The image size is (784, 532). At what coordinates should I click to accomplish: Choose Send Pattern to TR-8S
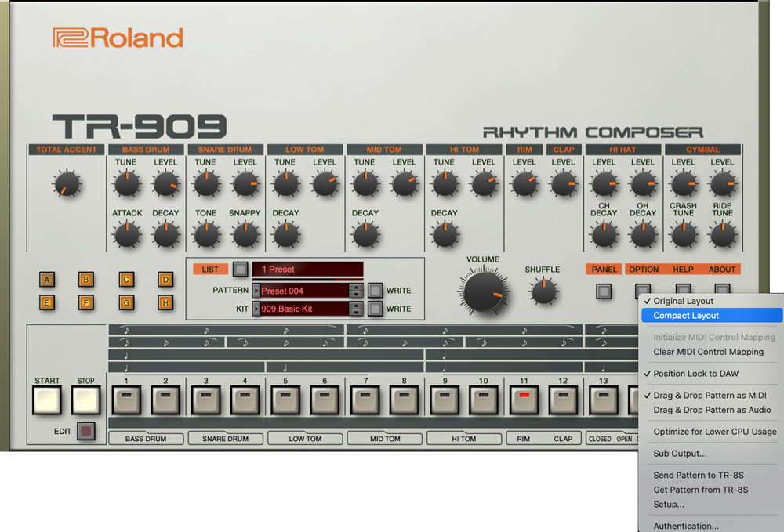(712, 475)
